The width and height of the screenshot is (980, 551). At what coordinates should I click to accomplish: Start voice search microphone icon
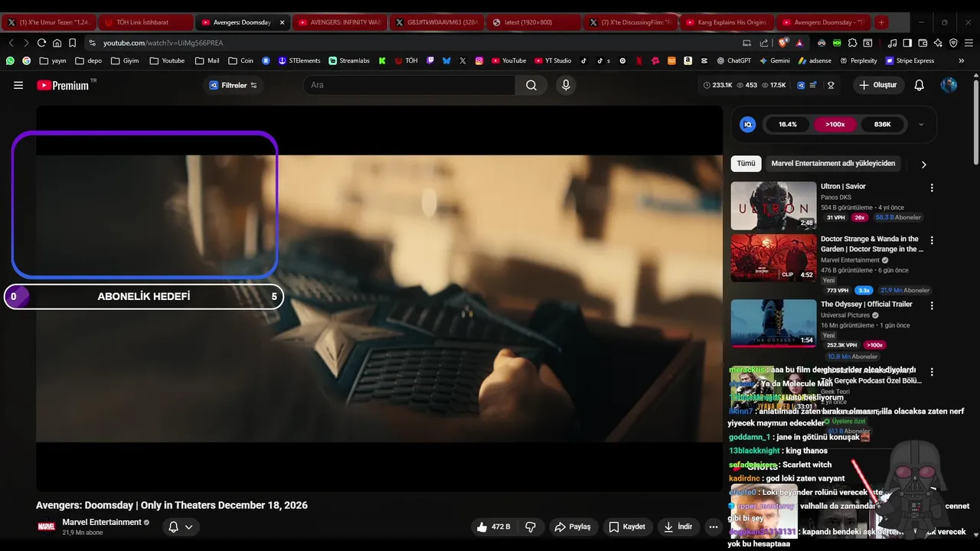pyautogui.click(x=566, y=85)
